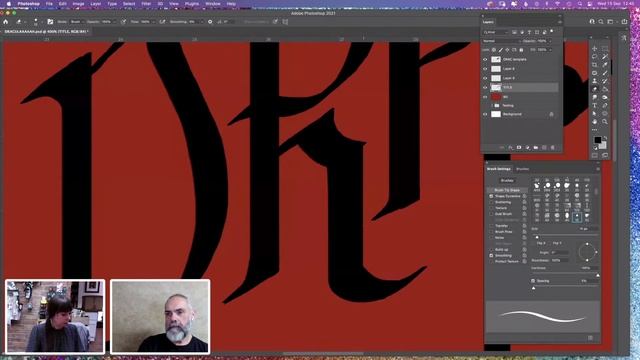640x360 pixels.
Task: Hide the TITLE layer
Action: click(485, 87)
